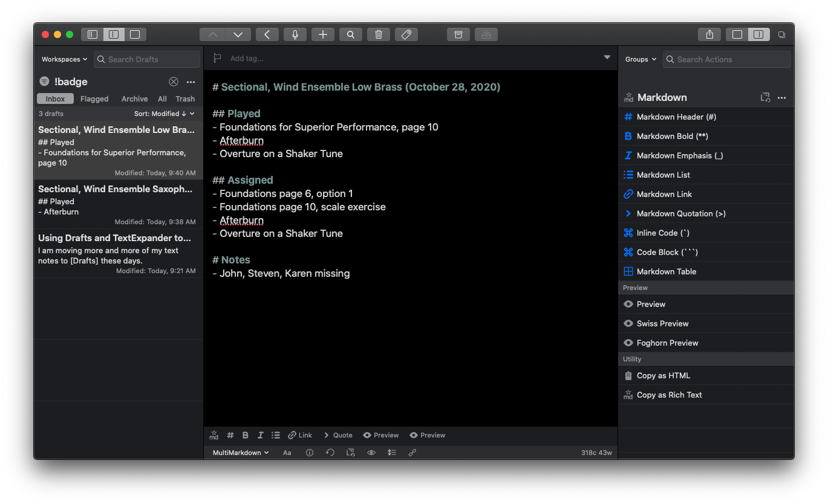Viewport: 828px width, 504px height.
Task: Open the Workspaces dropdown
Action: click(x=64, y=59)
